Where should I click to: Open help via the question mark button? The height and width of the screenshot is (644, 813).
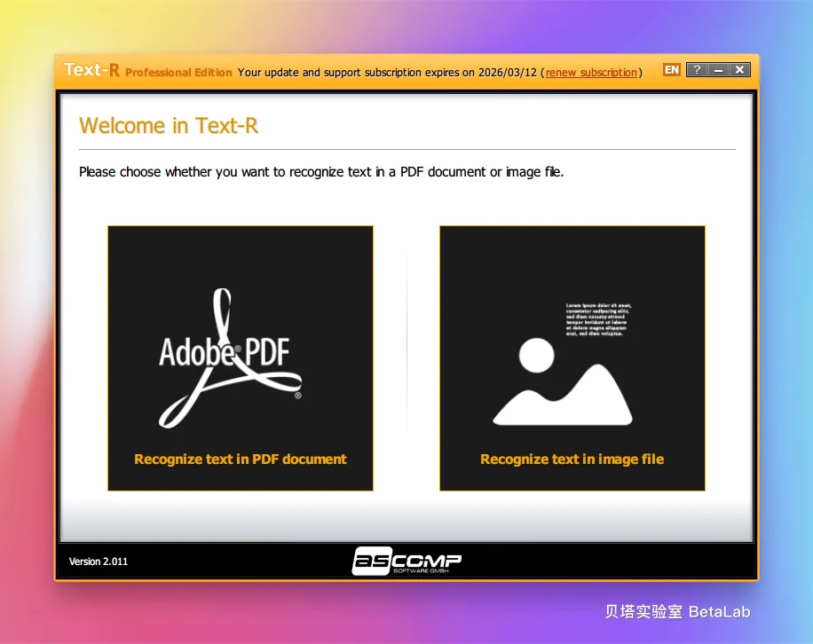point(697,70)
